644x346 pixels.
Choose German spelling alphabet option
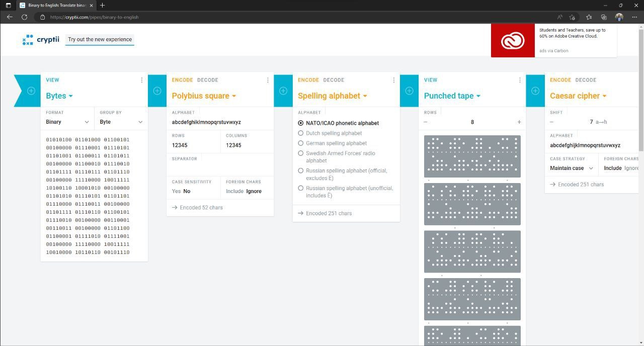tap(301, 143)
